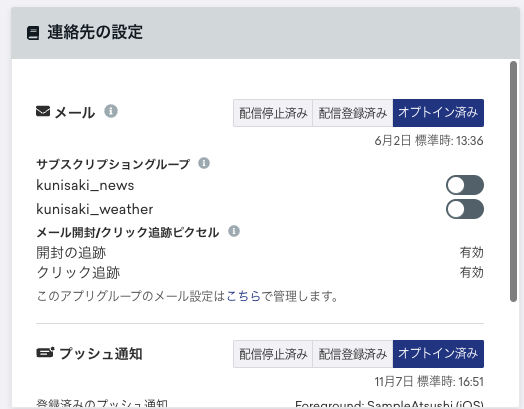Viewport: 524px width, 409px height.
Task: Enable the kunisaki_weather subscription switch
Action: click(x=465, y=209)
